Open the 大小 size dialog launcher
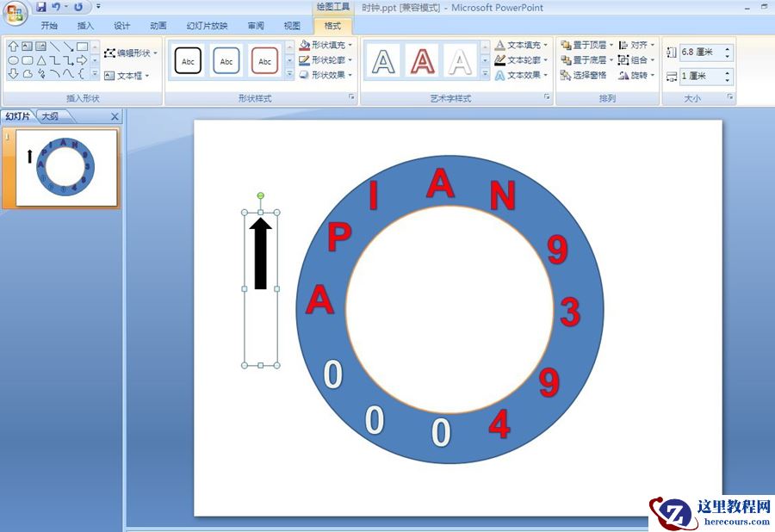The height and width of the screenshot is (532, 775). coord(730,96)
